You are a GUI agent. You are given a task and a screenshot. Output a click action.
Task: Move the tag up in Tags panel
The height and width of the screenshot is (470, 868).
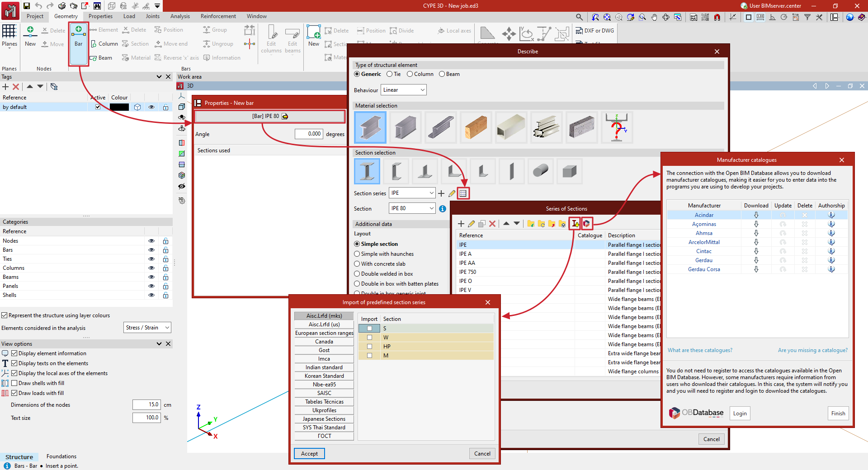tap(30, 86)
